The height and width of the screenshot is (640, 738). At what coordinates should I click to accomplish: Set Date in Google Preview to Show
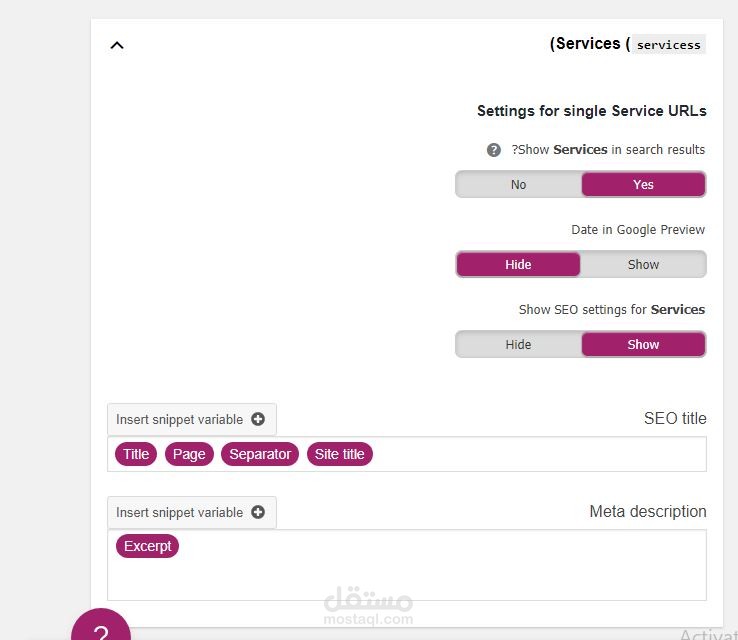click(643, 264)
